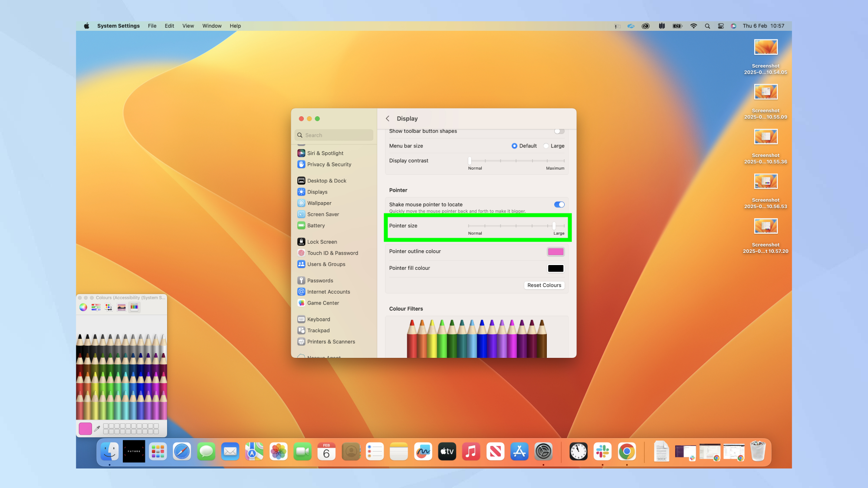Disable Shake mouse pointer to locate
868x488 pixels.
(559, 204)
